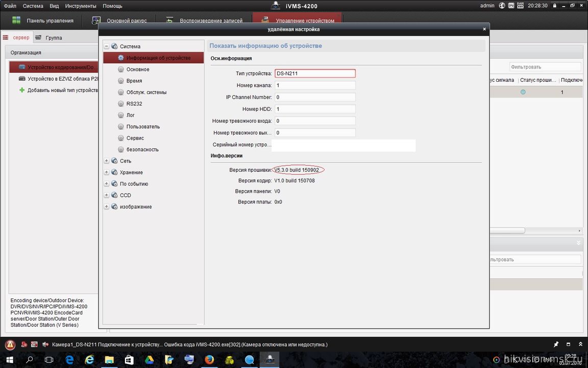Click the IP Channel Number field
The height and width of the screenshot is (368, 588).
click(x=315, y=97)
